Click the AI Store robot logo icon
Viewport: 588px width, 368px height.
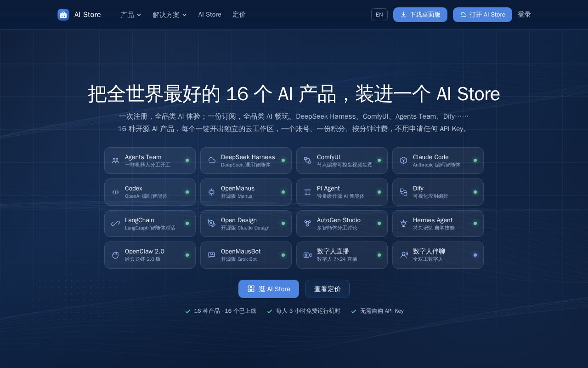click(63, 15)
